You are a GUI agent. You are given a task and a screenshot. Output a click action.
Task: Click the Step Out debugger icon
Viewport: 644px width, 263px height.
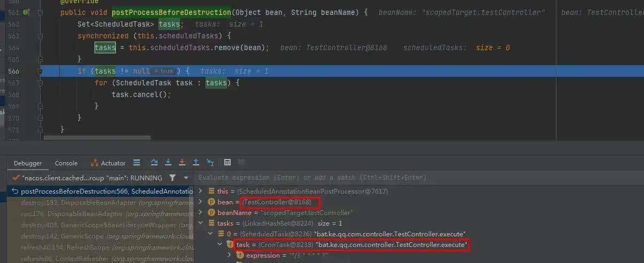196,163
